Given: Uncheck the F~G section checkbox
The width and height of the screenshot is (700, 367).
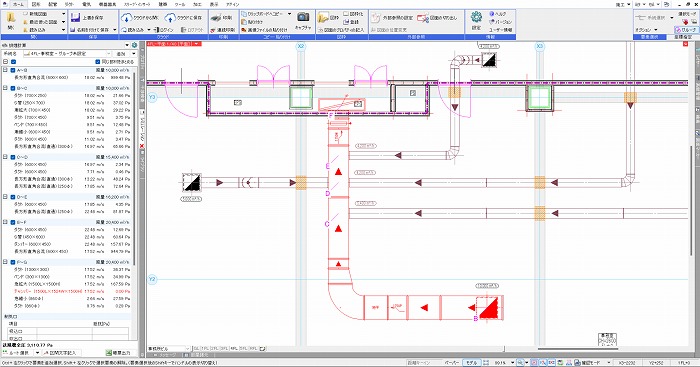Looking at the screenshot, I should 13,262.
